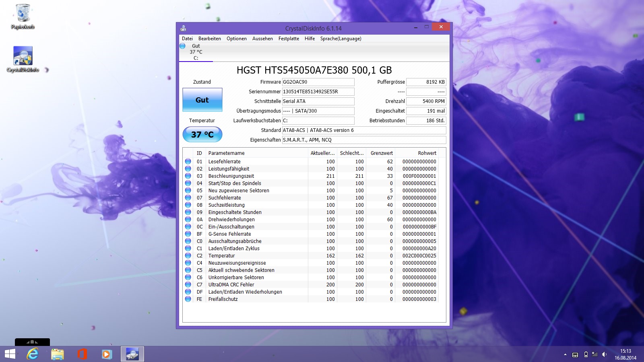Open the Hilfe menu
Viewport: 644px width, 362px height.
310,39
